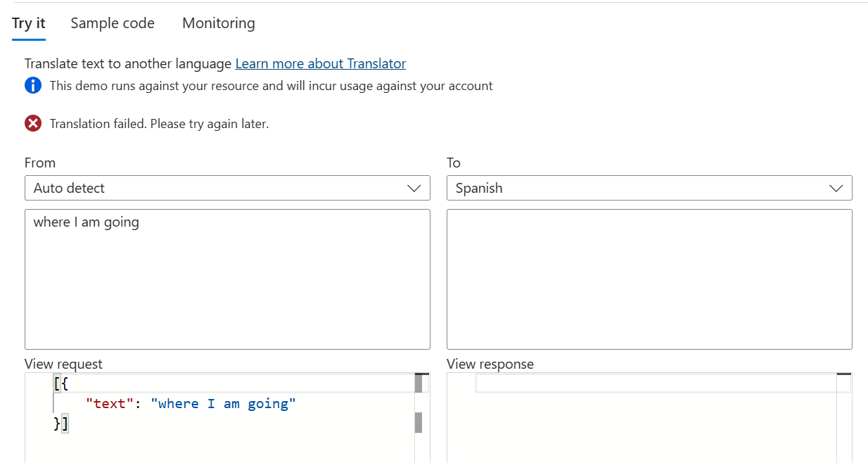
Task: Click the To label
Action: 454,163
